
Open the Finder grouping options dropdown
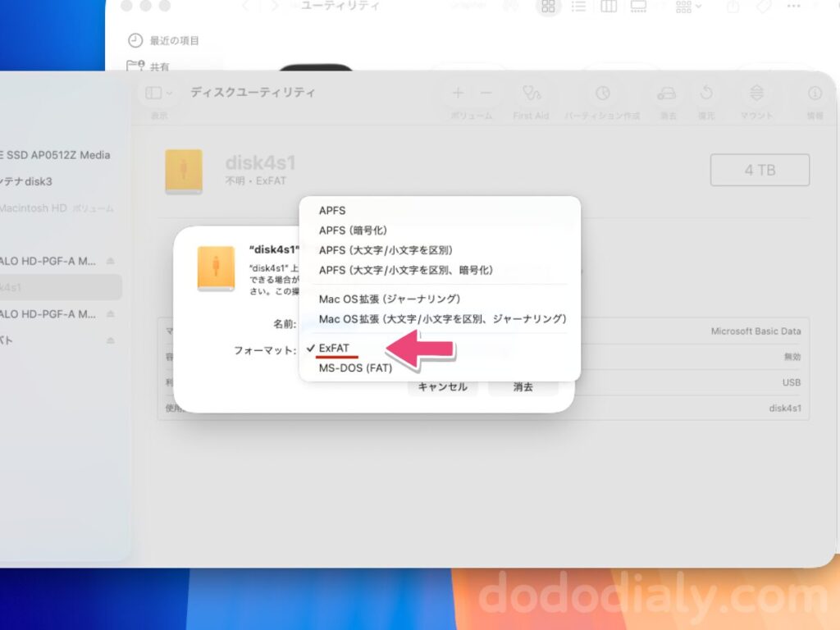click(x=688, y=7)
